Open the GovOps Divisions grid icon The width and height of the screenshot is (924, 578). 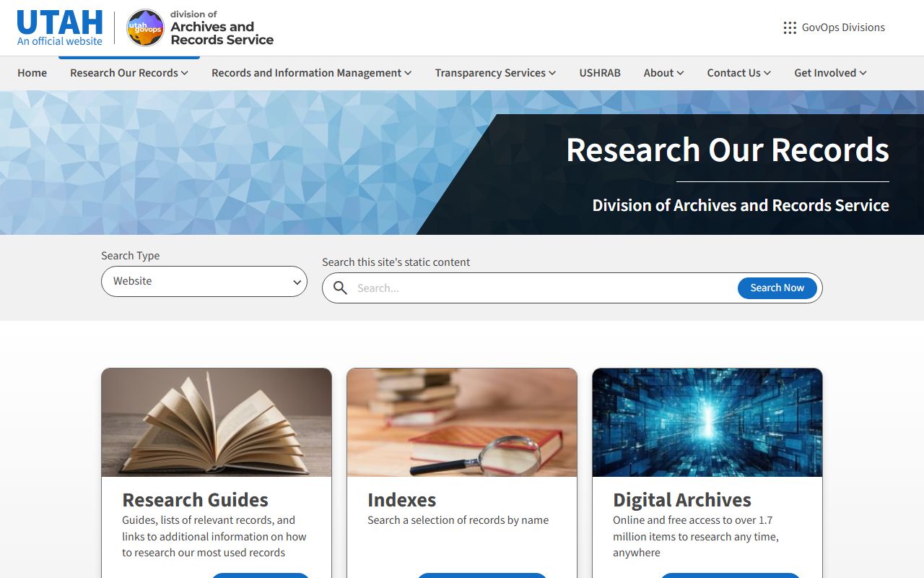coord(790,27)
